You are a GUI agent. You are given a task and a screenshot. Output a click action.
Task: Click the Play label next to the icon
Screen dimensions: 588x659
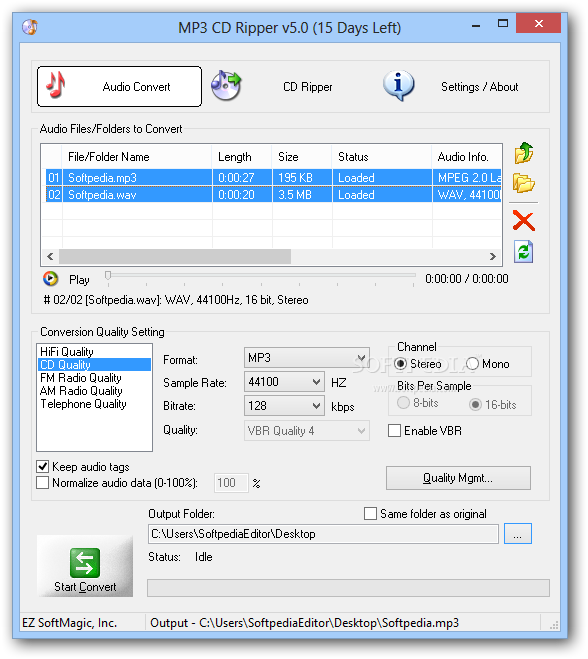coord(79,280)
